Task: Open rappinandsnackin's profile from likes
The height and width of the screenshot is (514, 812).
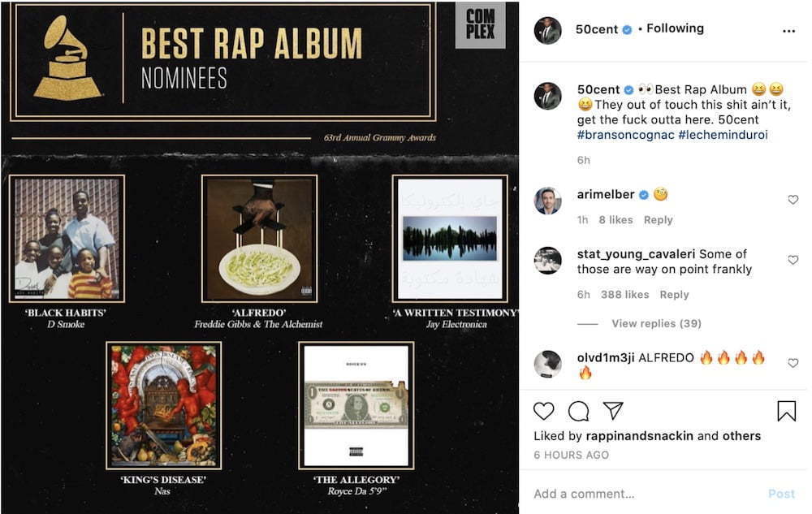Action: click(x=640, y=436)
